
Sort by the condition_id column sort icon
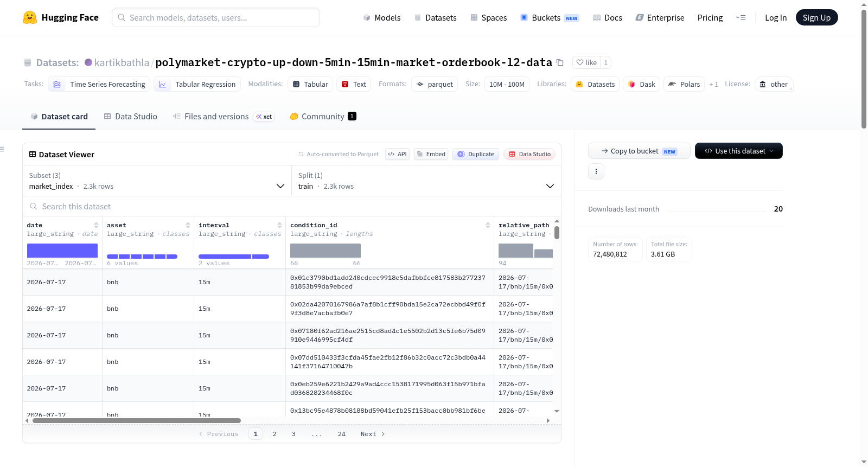pyautogui.click(x=488, y=225)
